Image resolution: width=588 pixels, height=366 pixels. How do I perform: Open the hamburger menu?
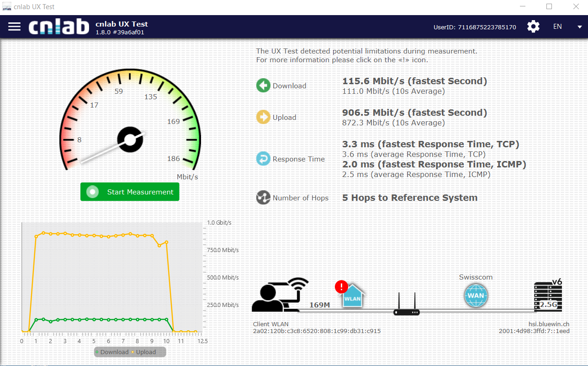[x=15, y=27]
